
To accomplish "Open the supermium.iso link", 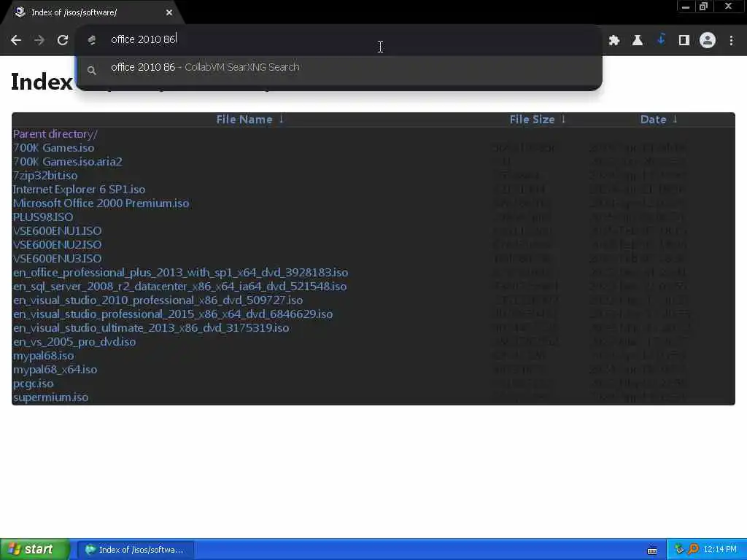I will 50,397.
